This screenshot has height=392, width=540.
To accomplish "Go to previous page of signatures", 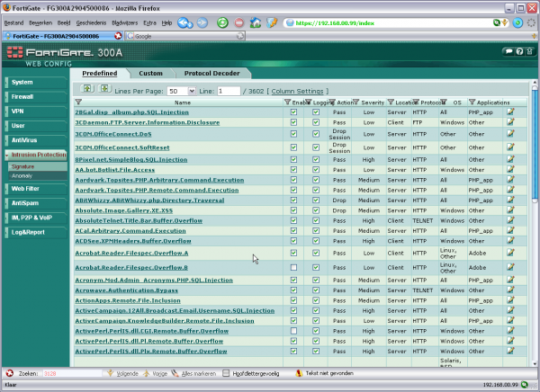I will (87, 89).
